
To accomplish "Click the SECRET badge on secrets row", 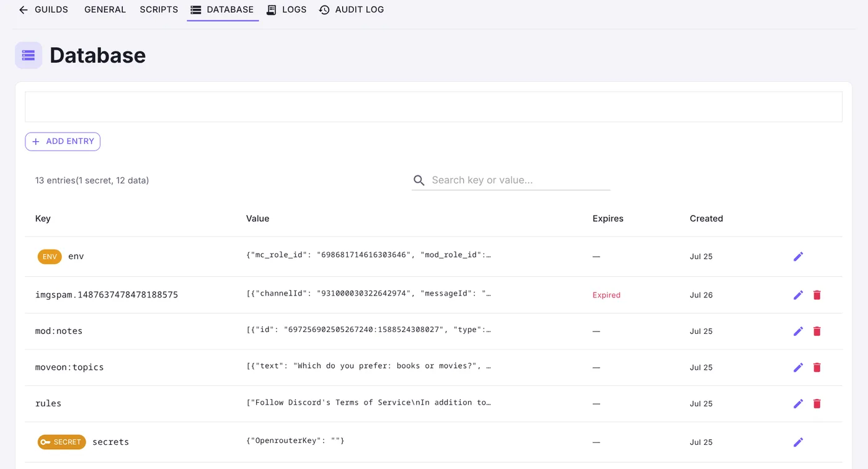I will (61, 442).
